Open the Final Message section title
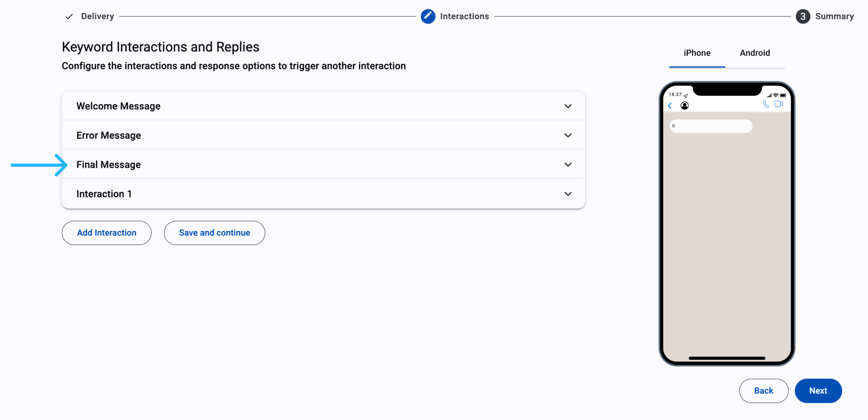 [x=108, y=165]
